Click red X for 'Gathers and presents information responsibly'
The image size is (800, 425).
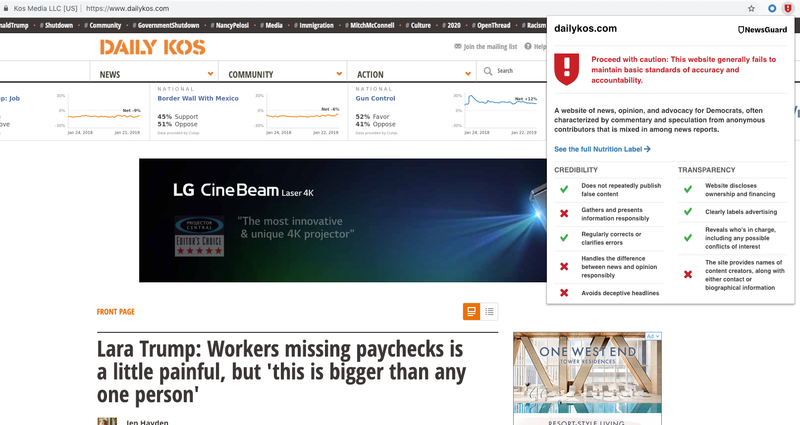point(564,213)
